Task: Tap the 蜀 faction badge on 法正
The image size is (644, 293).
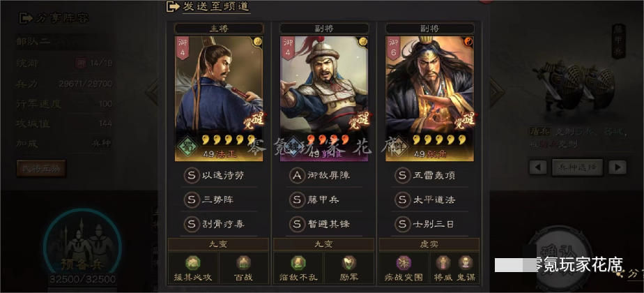Action: (x=187, y=147)
